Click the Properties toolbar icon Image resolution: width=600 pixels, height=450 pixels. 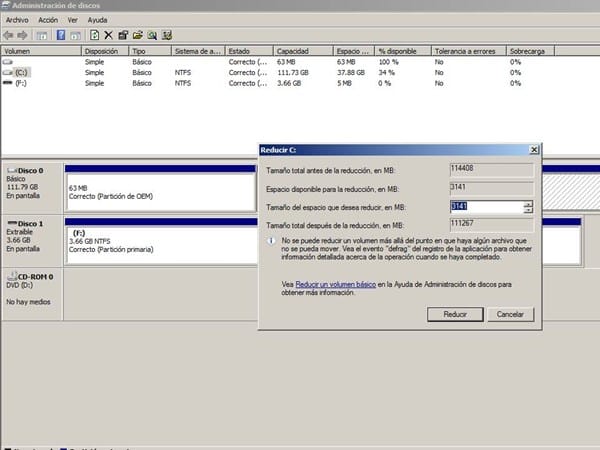(x=124, y=35)
